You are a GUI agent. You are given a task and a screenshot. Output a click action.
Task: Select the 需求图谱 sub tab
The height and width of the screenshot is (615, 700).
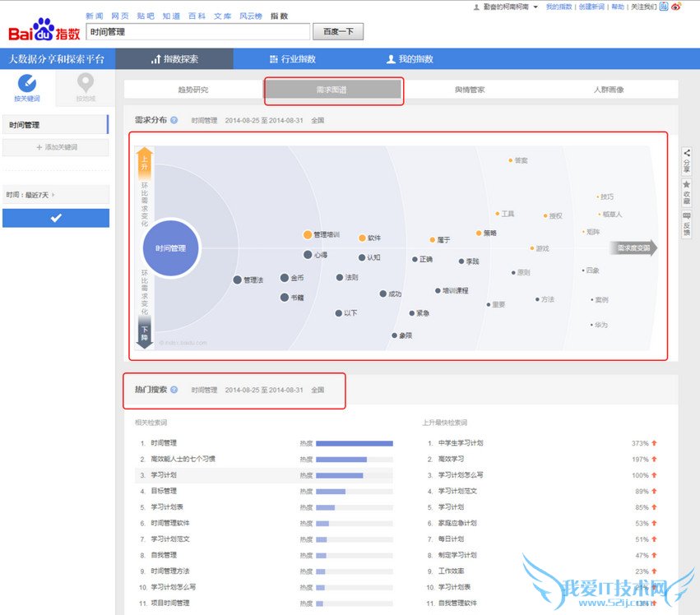(x=331, y=90)
